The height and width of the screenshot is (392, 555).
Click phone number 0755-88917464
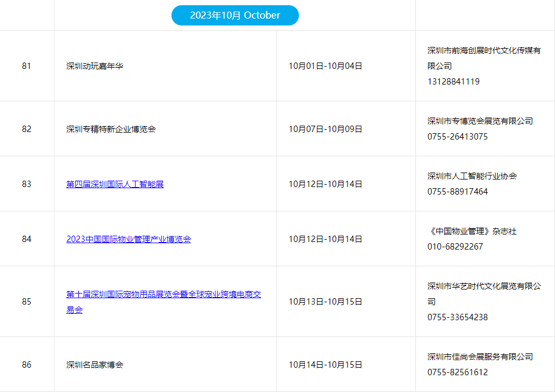[457, 192]
